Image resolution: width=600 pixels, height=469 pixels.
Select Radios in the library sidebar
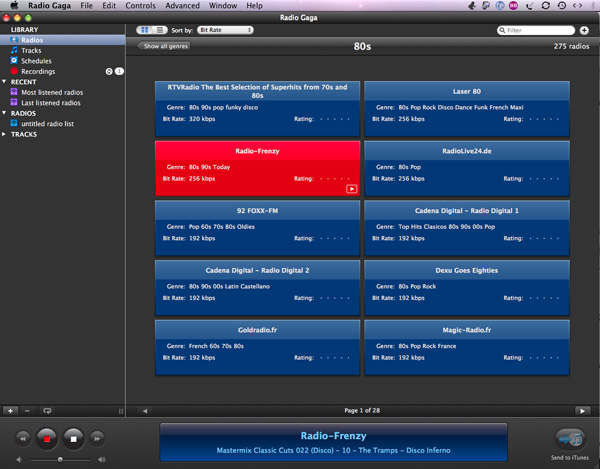[x=63, y=40]
